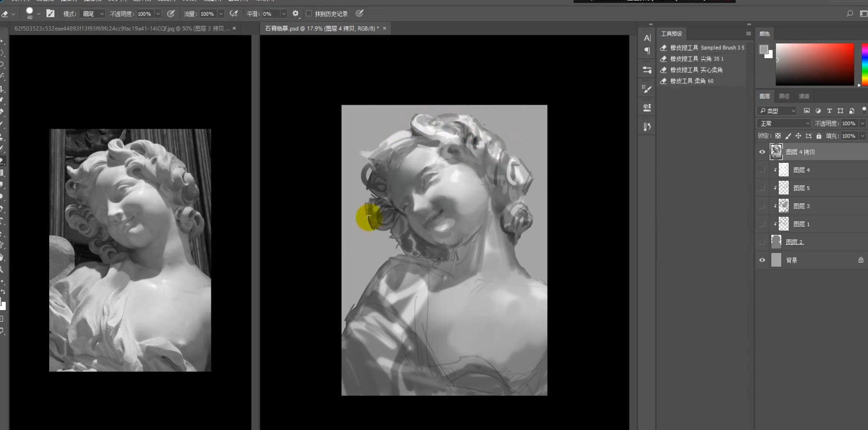
Task: Choose preset 橡皮擦工具 实心柔角
Action: (702, 70)
